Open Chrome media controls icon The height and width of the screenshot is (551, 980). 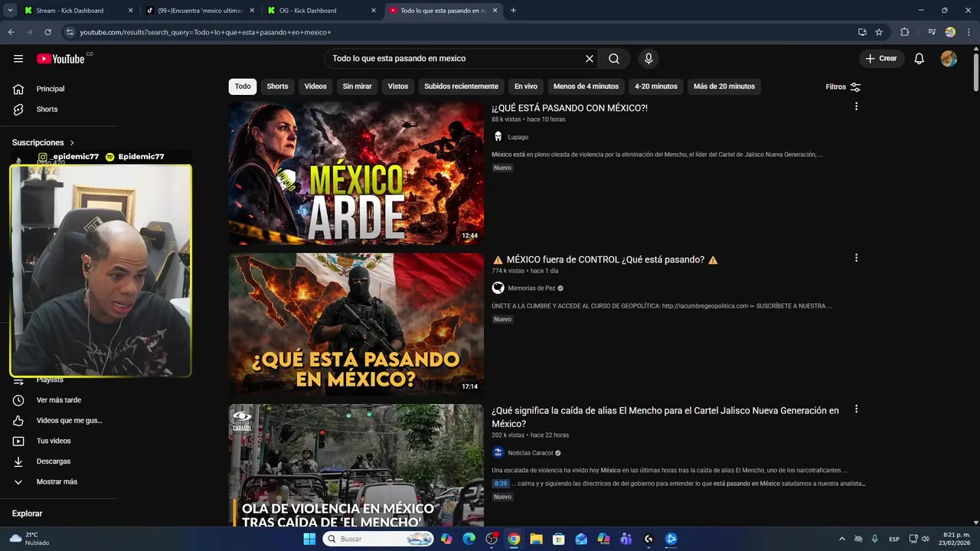[932, 32]
